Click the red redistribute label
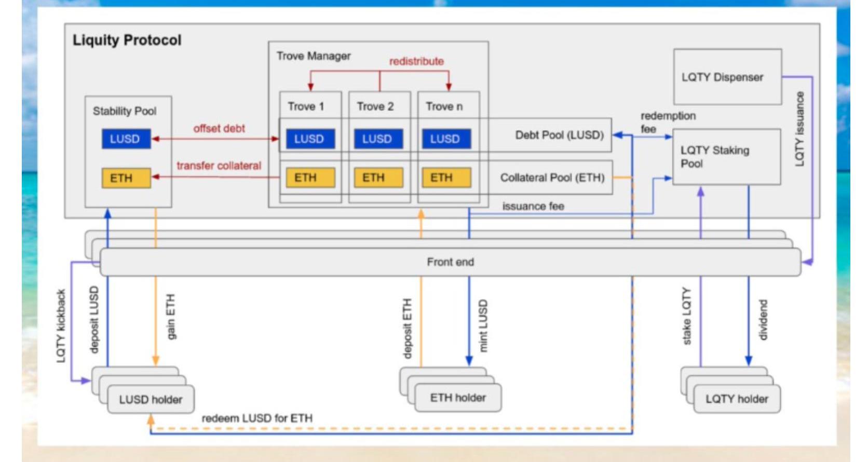This screenshot has width=868, height=462. pos(416,61)
